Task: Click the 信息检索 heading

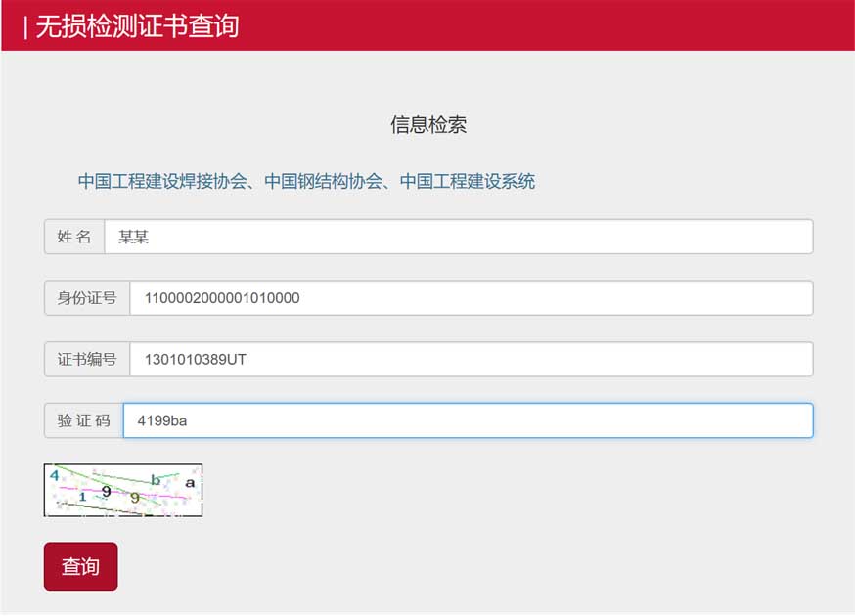Action: [428, 125]
